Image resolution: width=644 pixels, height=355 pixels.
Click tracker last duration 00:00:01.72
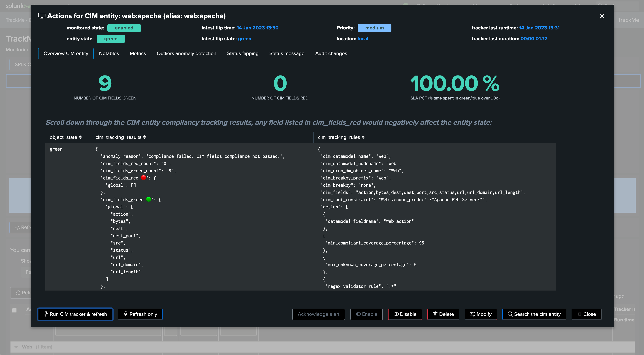534,39
